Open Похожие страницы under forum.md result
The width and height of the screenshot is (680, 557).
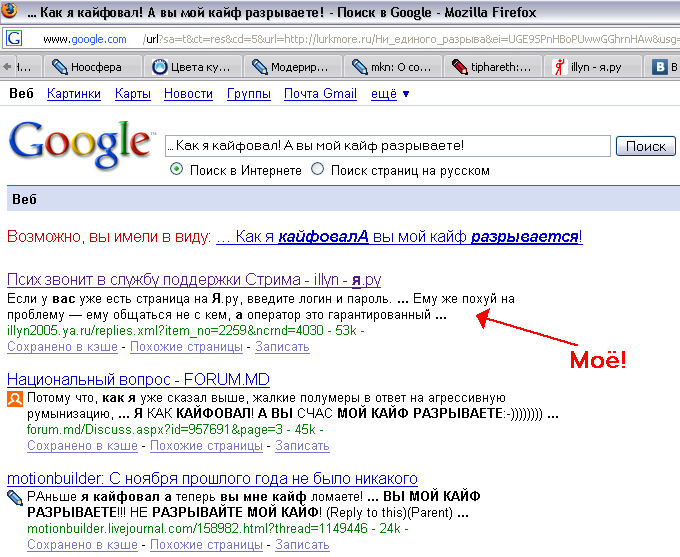click(206, 446)
